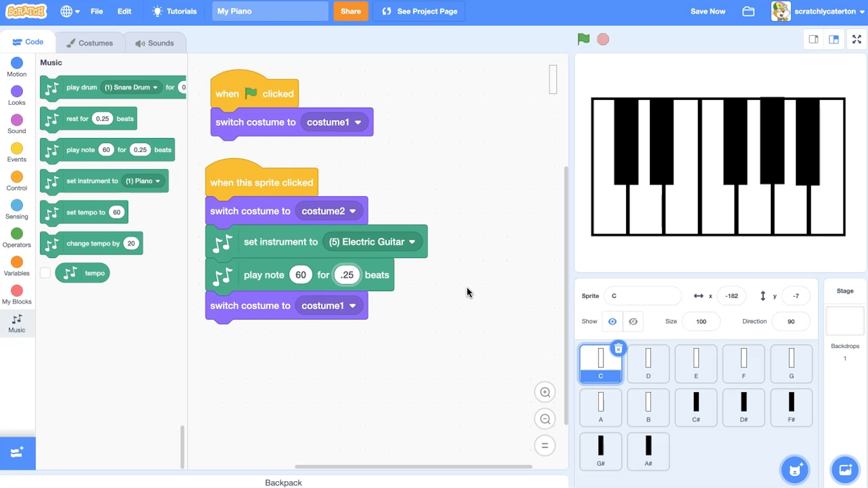
Task: Open the My Blocks category
Action: (x=17, y=295)
